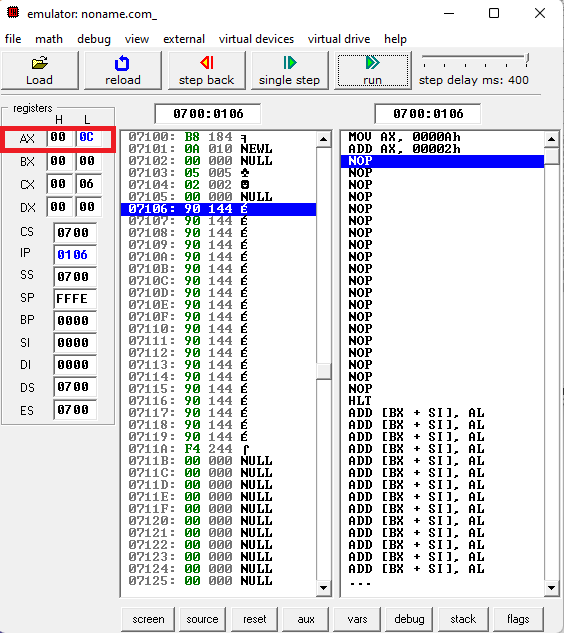Screen dimensions: 567x639
Task: Click disassembly list scroll-up arrow
Action: click(x=551, y=139)
